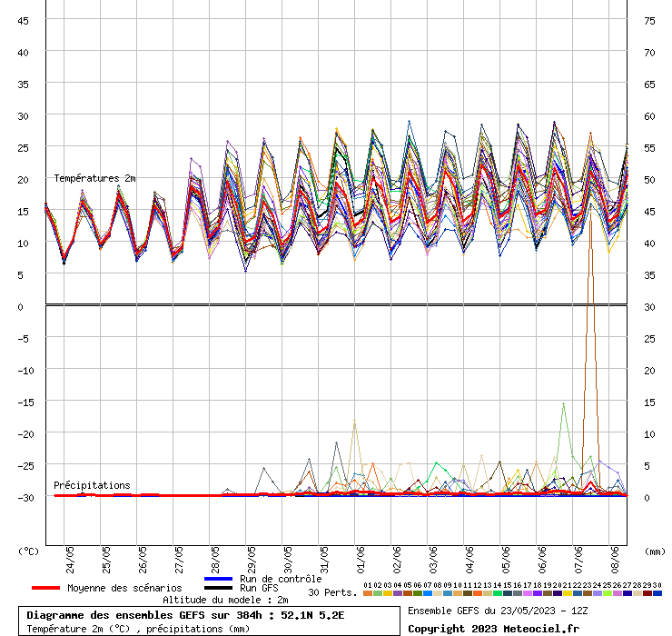The width and height of the screenshot is (672, 636).
Task: Click the 45 value on left temperature axis
Action: pyautogui.click(x=23, y=21)
